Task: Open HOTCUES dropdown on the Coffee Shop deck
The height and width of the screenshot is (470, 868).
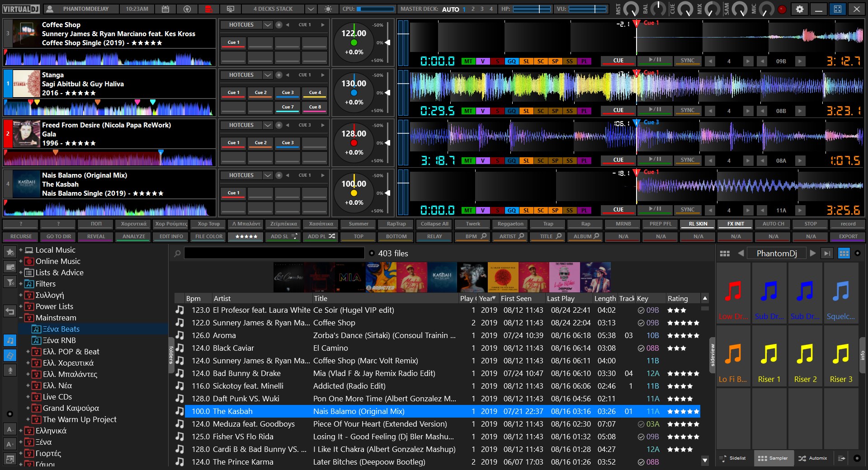Action: pyautogui.click(x=268, y=25)
